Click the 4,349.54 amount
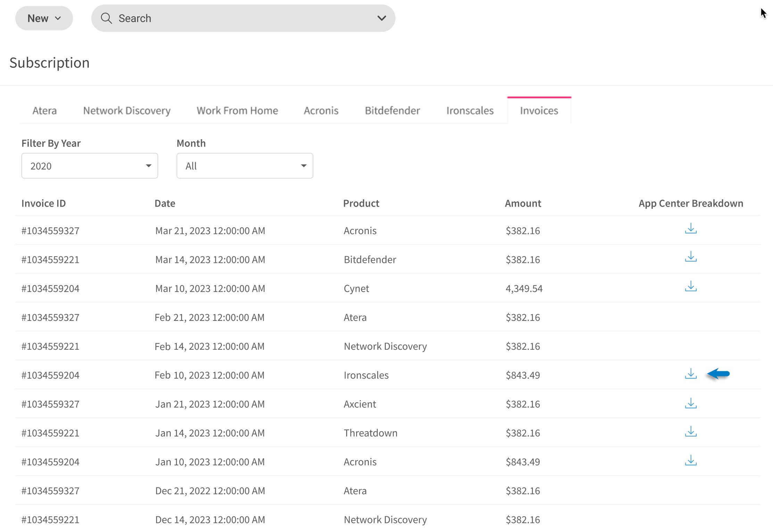 click(524, 288)
